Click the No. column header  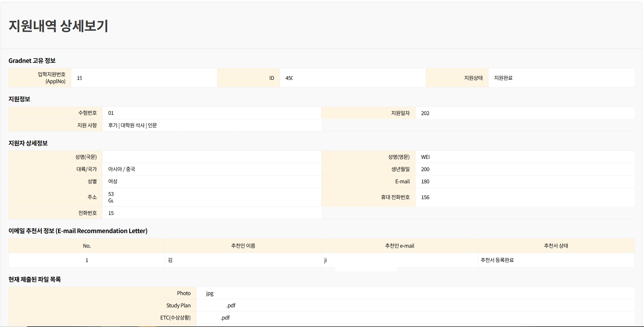point(87,246)
